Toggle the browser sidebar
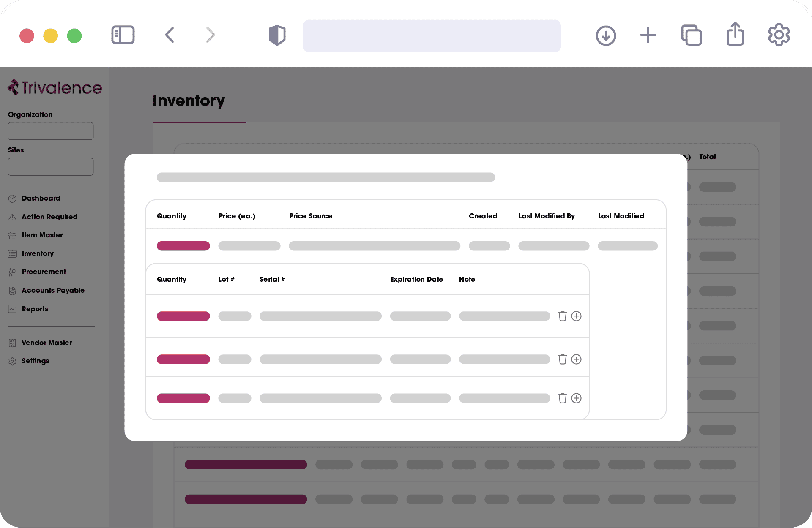The height and width of the screenshot is (528, 812). coord(123,35)
